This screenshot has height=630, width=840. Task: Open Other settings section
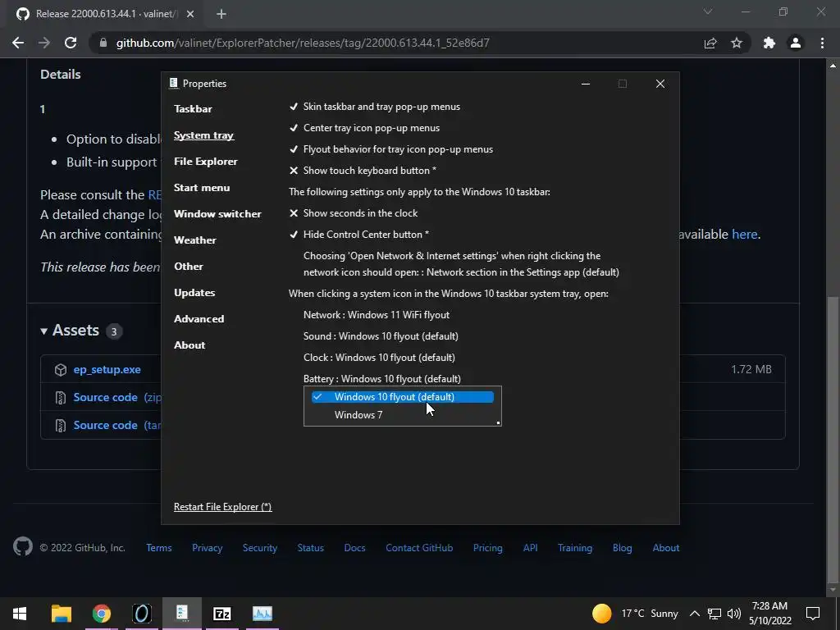click(x=189, y=267)
